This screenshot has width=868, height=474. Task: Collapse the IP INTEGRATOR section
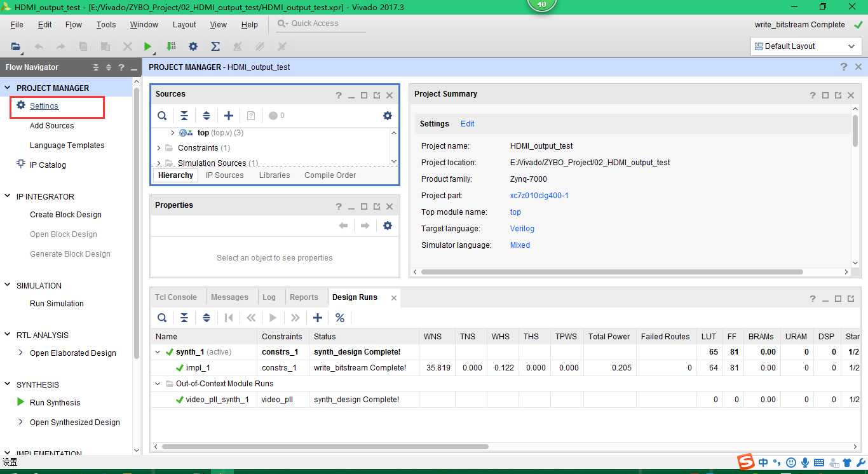(x=8, y=196)
